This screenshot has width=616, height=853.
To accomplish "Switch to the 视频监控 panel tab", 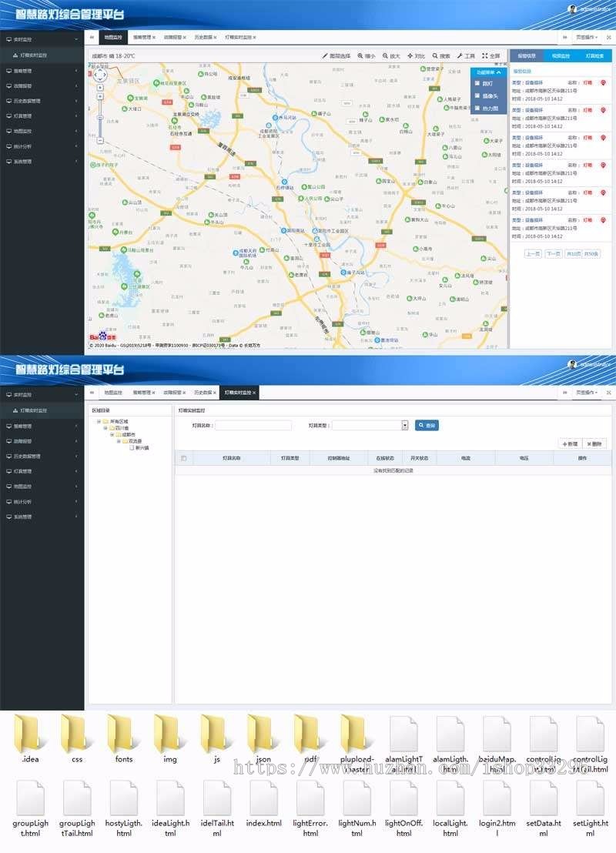I will (x=561, y=55).
